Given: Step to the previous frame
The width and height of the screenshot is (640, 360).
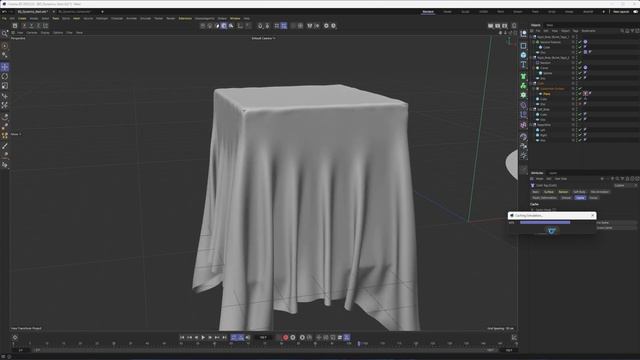Looking at the screenshot, I should [x=196, y=338].
